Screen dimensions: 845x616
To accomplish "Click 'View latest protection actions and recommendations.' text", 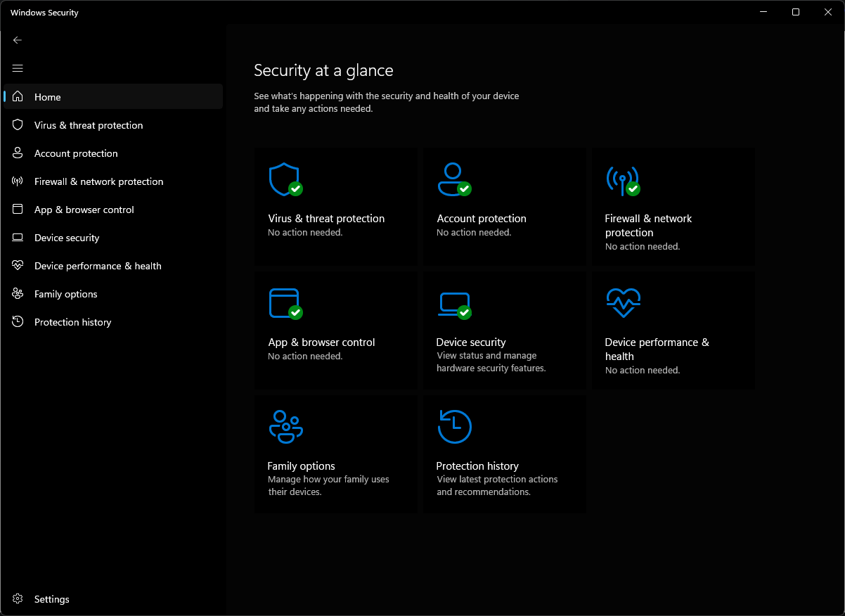I will (497, 486).
